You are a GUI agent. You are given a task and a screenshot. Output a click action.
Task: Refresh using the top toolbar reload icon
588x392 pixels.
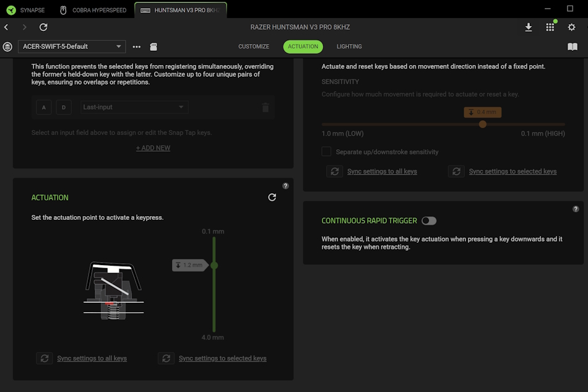43,27
